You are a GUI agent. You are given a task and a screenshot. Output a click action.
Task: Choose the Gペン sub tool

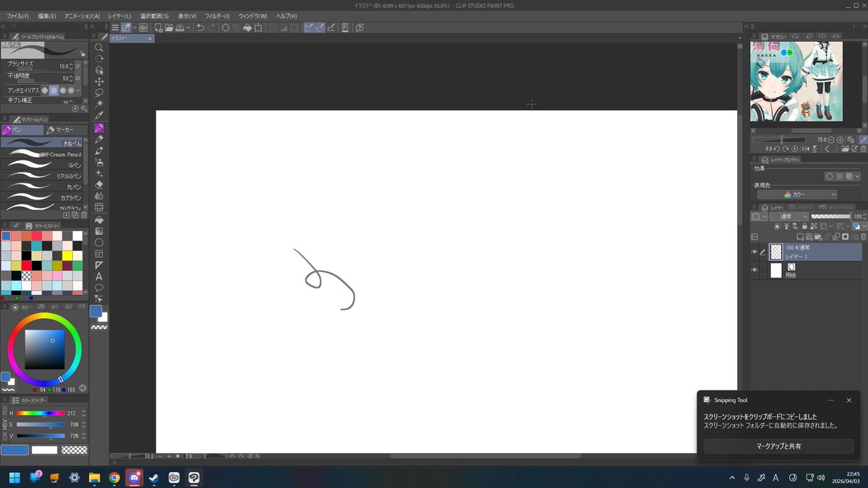coord(42,165)
